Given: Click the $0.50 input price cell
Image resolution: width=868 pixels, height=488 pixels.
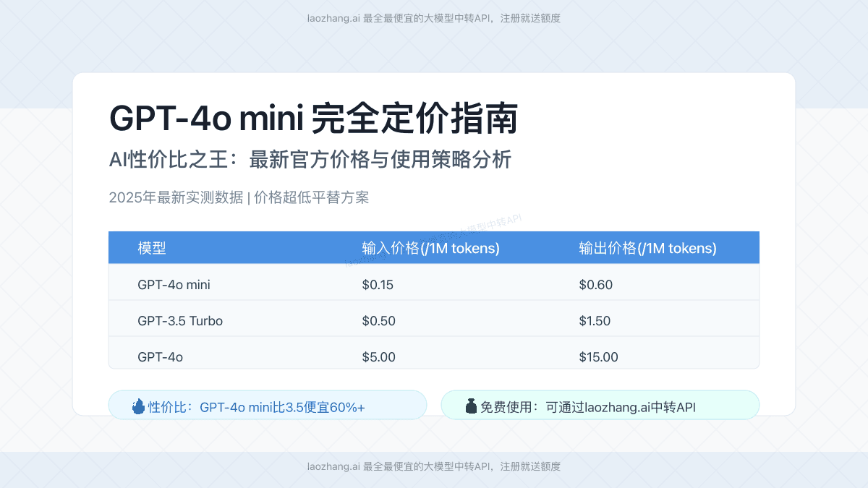Looking at the screenshot, I should coord(378,321).
